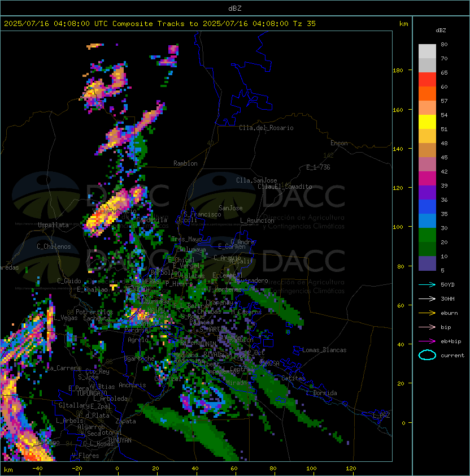Click the Lomas_Blancas map label
470x476 pixels.
click(324, 350)
